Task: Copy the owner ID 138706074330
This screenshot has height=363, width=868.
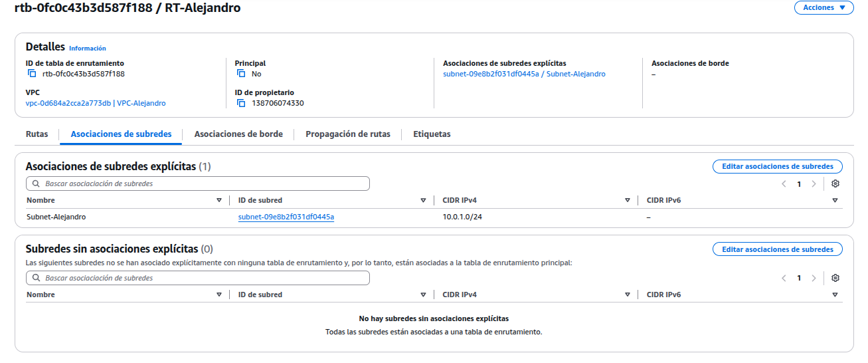Action: point(241,103)
